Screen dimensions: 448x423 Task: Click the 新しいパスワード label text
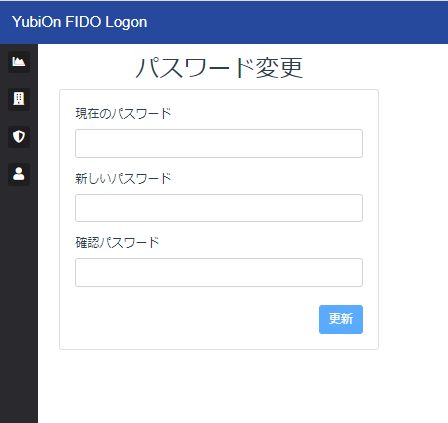pyautogui.click(x=123, y=179)
